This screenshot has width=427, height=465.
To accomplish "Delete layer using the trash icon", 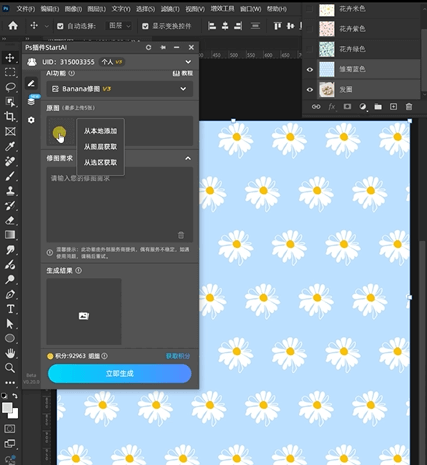I will [x=409, y=107].
